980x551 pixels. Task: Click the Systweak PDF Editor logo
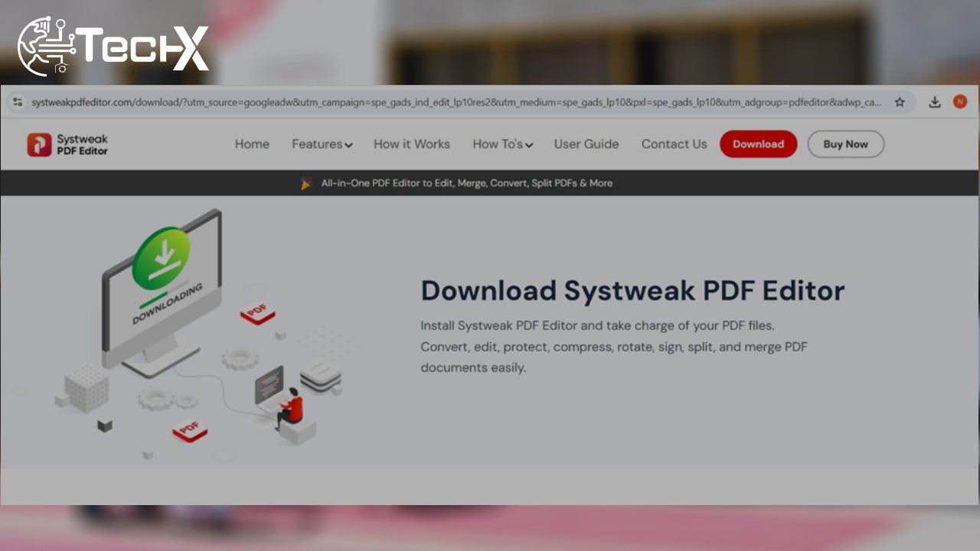pos(67,145)
